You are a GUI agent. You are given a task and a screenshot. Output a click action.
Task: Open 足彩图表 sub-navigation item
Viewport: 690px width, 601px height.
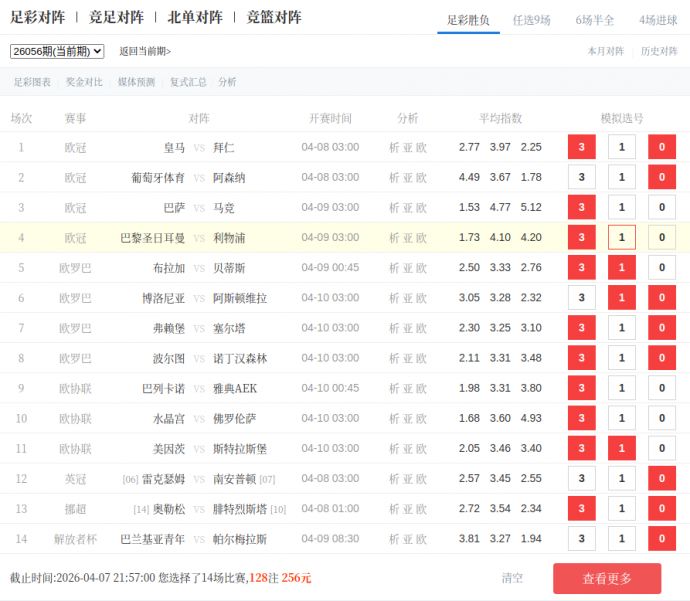click(31, 82)
